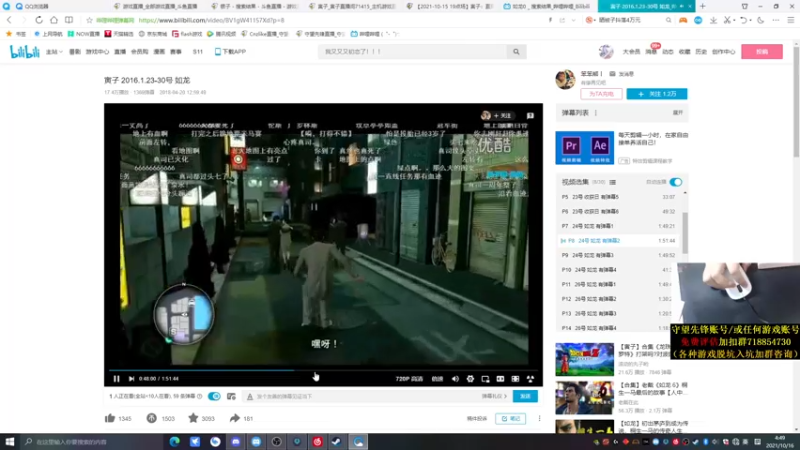Click the bilibili logo
Image resolution: width=800 pixels, height=450 pixels.
pos(24,52)
